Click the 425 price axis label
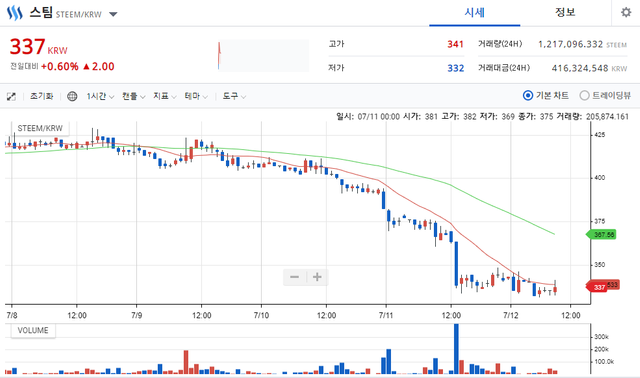The image size is (640, 378). tap(600, 135)
